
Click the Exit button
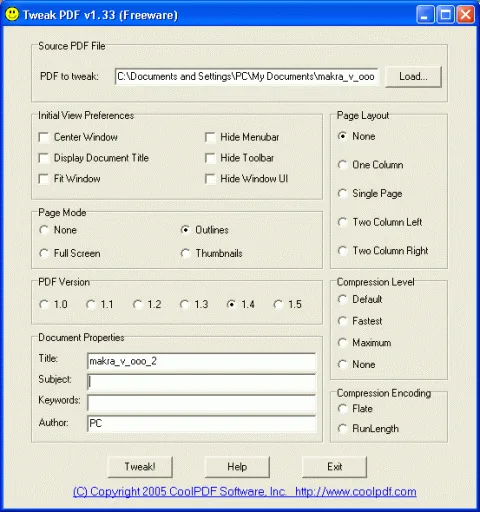334,467
